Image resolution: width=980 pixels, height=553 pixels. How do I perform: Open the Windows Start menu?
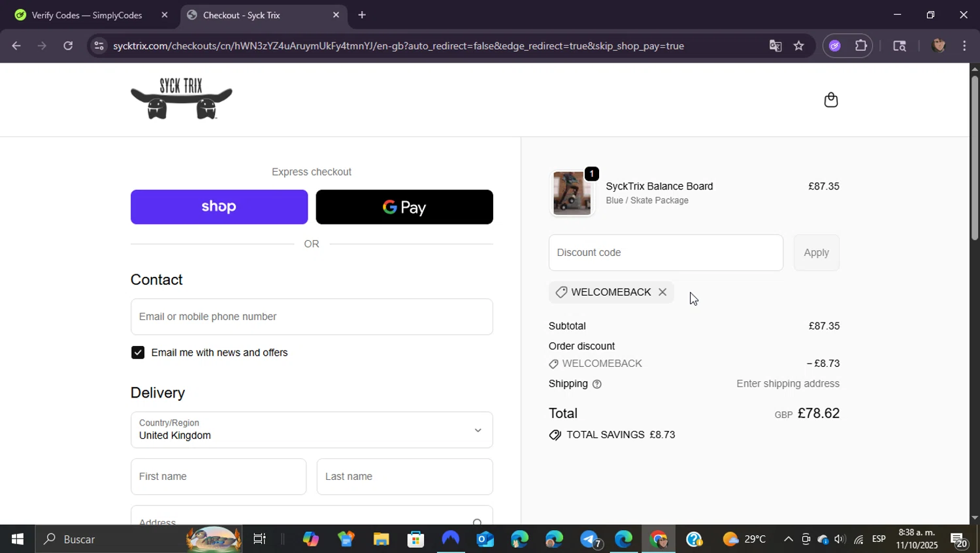pos(18,539)
